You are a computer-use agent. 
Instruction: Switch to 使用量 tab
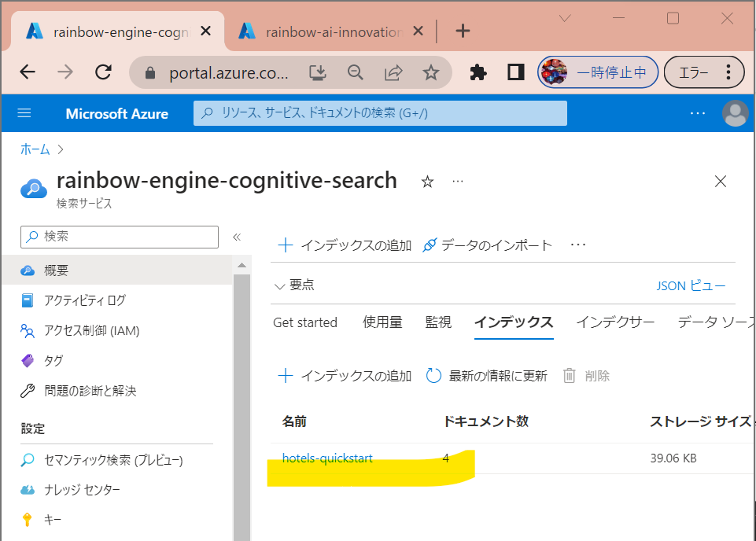pos(382,322)
